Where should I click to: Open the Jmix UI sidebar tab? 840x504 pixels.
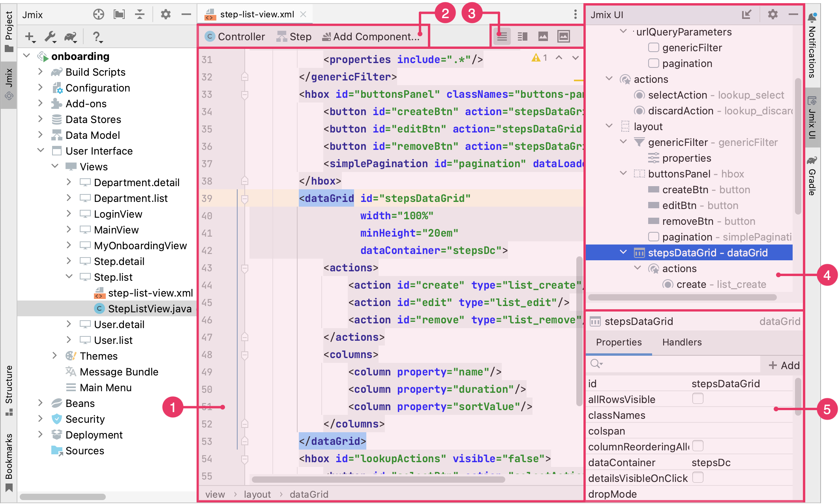coord(812,117)
